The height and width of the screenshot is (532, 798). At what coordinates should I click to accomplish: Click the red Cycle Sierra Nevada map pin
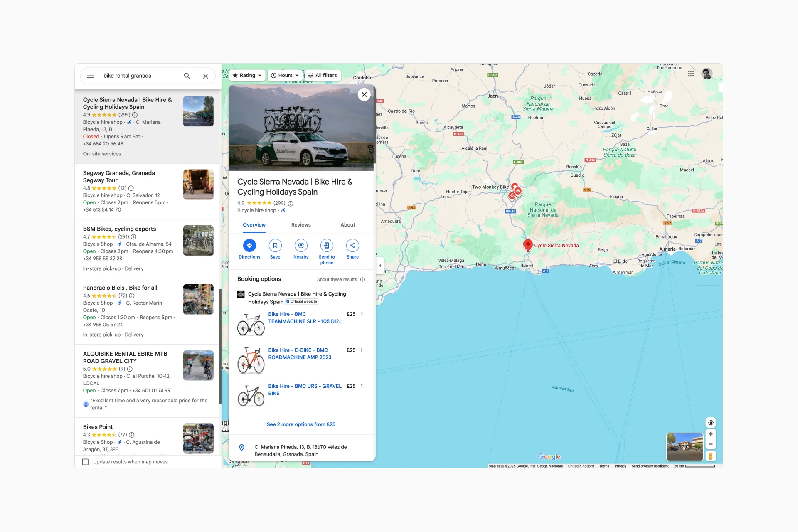528,245
